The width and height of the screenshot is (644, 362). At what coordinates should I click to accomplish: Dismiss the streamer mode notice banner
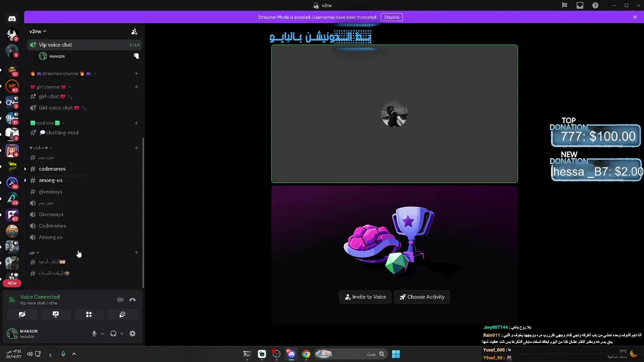coord(635,17)
